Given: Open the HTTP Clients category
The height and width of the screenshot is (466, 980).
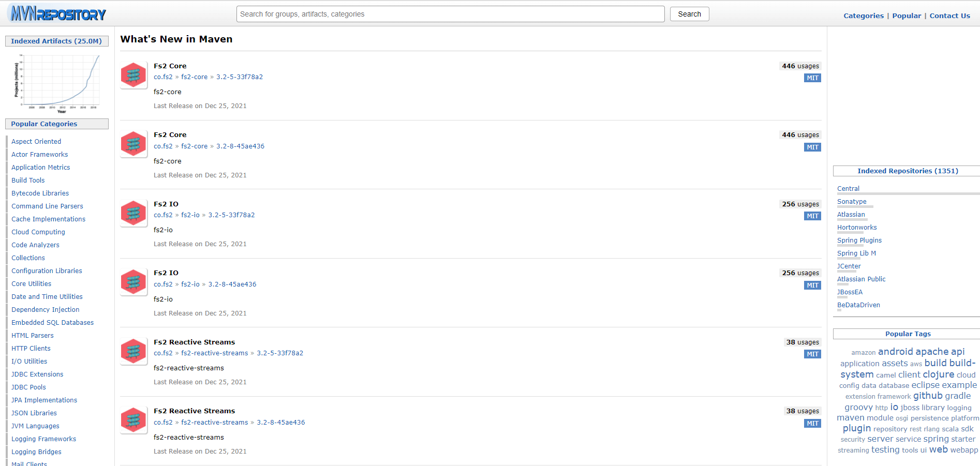Looking at the screenshot, I should click(31, 348).
